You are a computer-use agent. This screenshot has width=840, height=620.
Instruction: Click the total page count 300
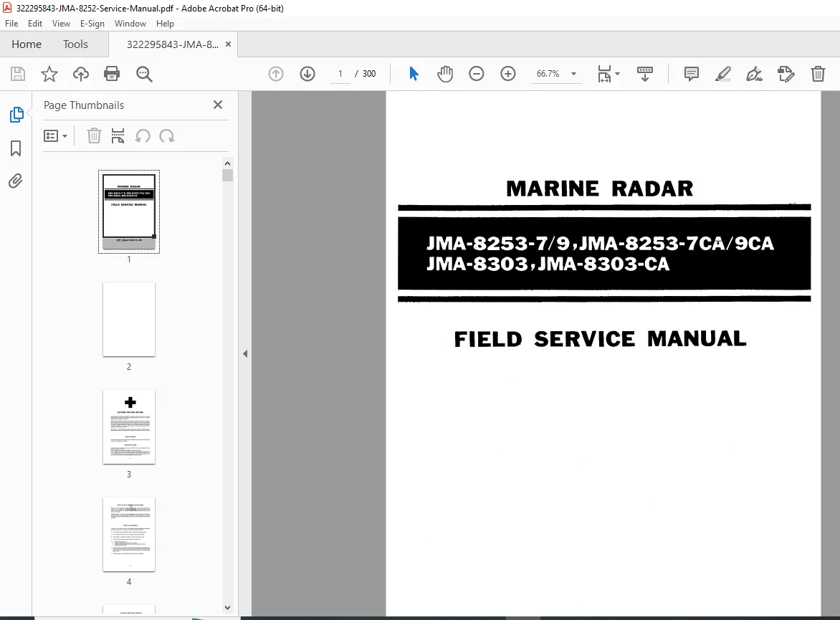[369, 74]
